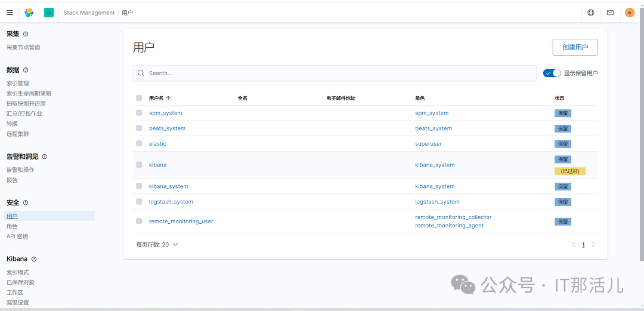Select the elastic row checkbox
Image resolution: width=644 pixels, height=311 pixels.
point(139,144)
